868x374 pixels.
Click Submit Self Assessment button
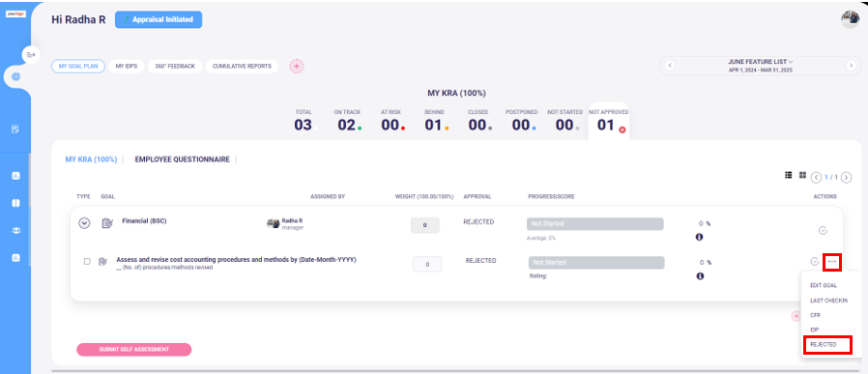tap(134, 350)
